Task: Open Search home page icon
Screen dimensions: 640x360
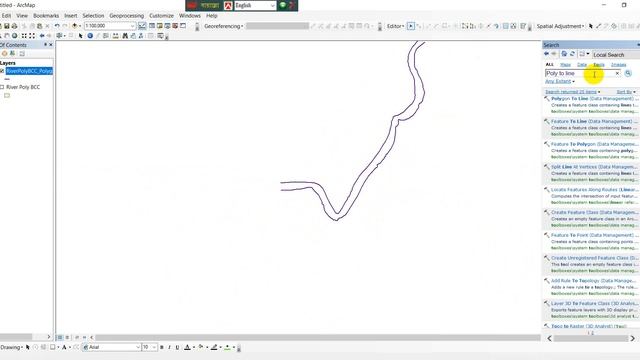Action: [564, 54]
